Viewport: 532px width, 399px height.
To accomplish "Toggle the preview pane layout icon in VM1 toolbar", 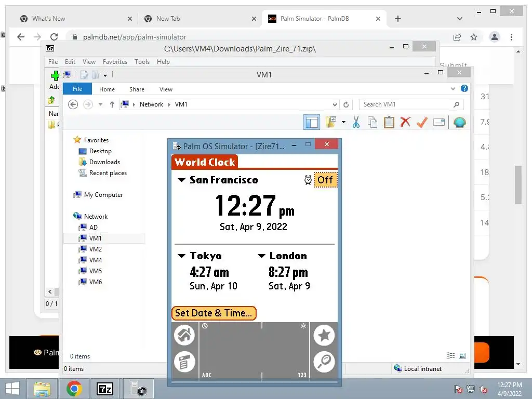I will [312, 122].
